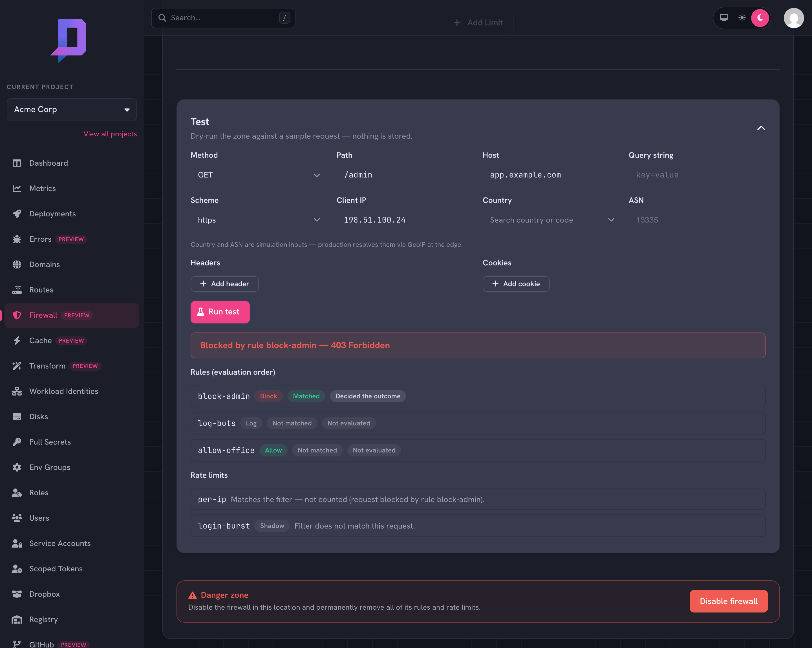Click the Disks drive icon
This screenshot has width=812, height=648.
tap(17, 417)
